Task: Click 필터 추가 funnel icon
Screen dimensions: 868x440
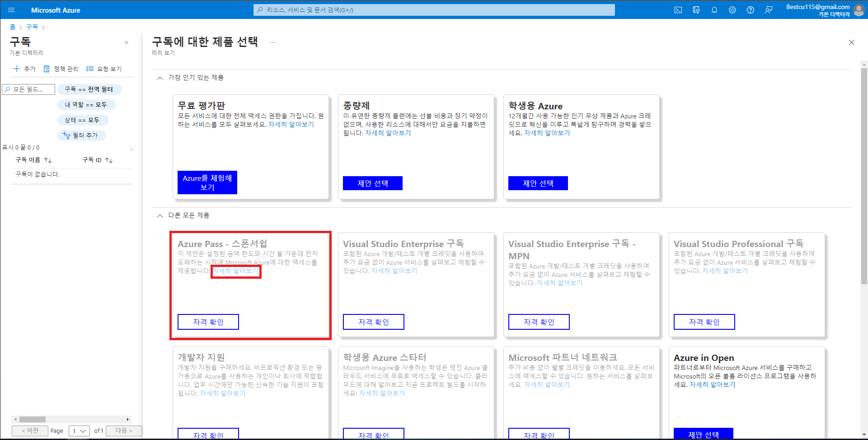Action: click(x=66, y=136)
